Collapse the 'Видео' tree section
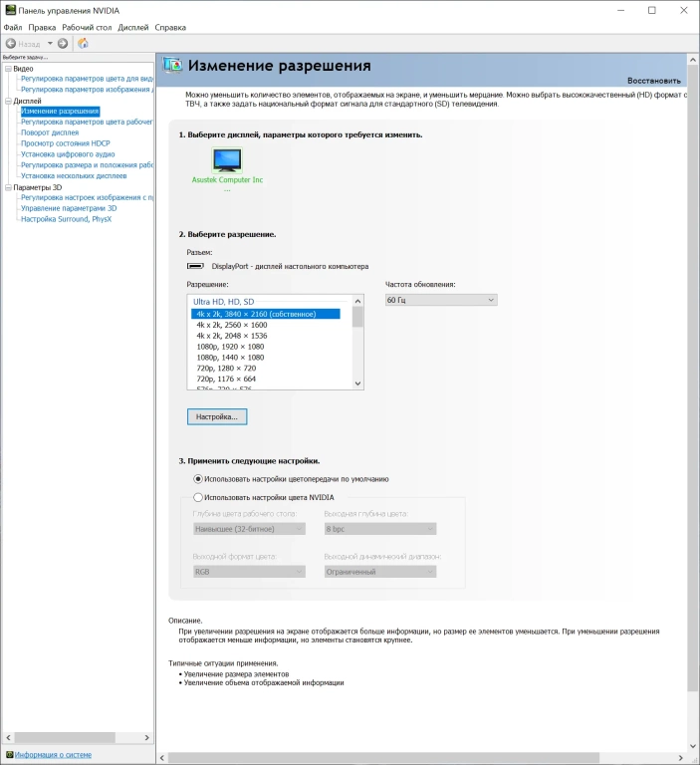Image resolution: width=700 pixels, height=765 pixels. (7, 69)
